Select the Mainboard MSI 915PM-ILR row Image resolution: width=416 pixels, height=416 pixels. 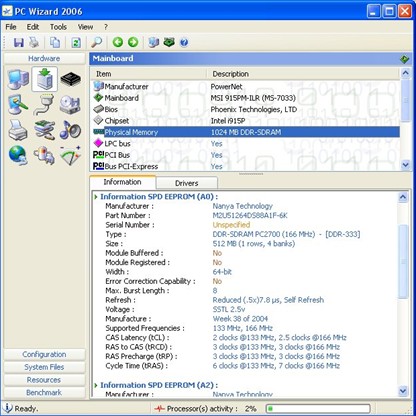[245, 98]
